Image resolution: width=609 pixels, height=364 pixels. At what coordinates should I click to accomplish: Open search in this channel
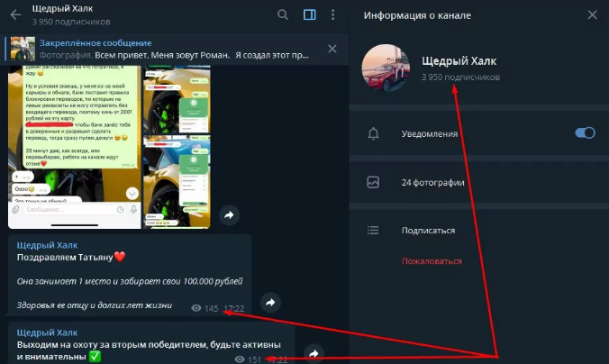[x=283, y=14]
